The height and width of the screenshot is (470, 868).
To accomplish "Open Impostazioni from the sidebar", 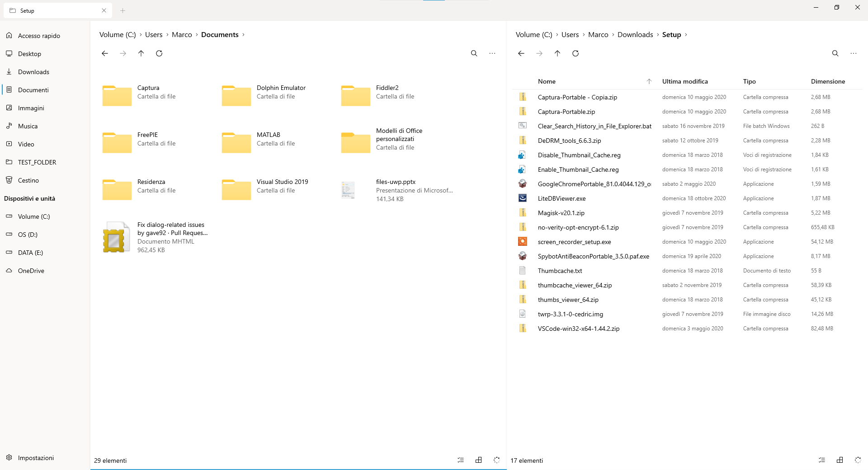I will click(36, 458).
